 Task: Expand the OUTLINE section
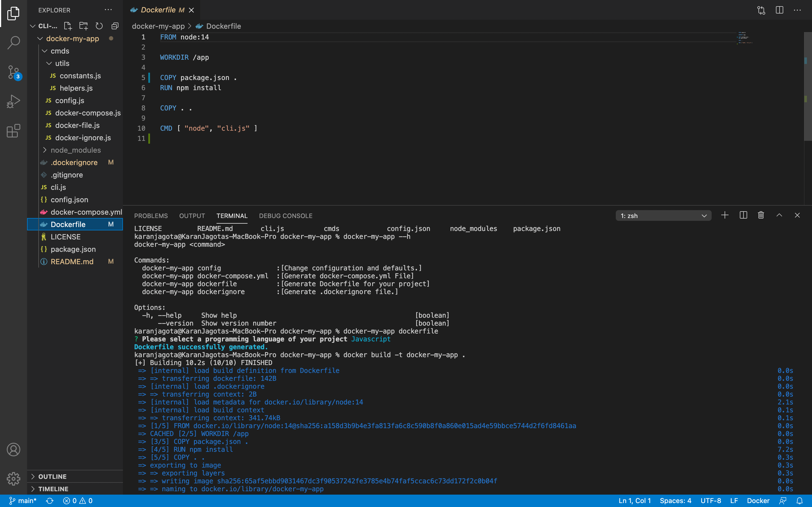(x=52, y=477)
